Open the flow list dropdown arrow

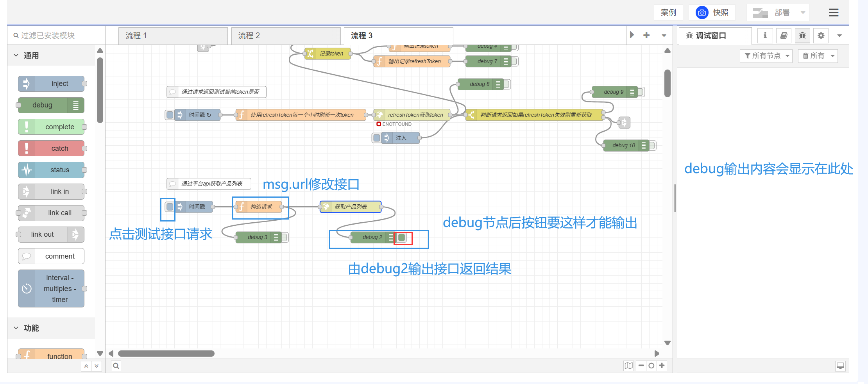664,36
